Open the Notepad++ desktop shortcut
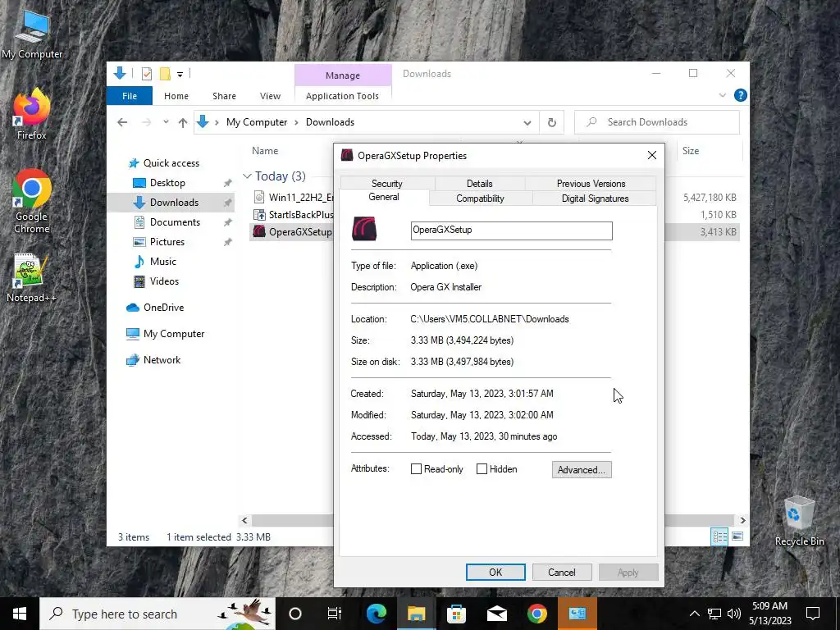This screenshot has height=630, width=840. pos(32,277)
